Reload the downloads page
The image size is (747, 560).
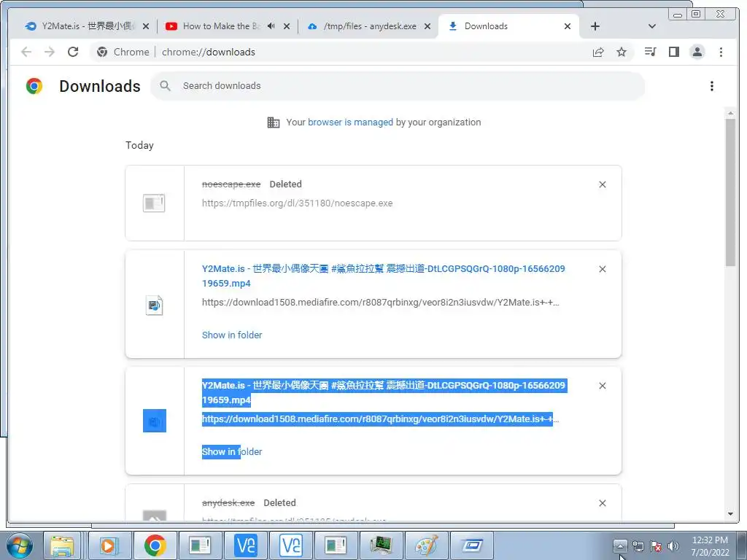click(73, 52)
